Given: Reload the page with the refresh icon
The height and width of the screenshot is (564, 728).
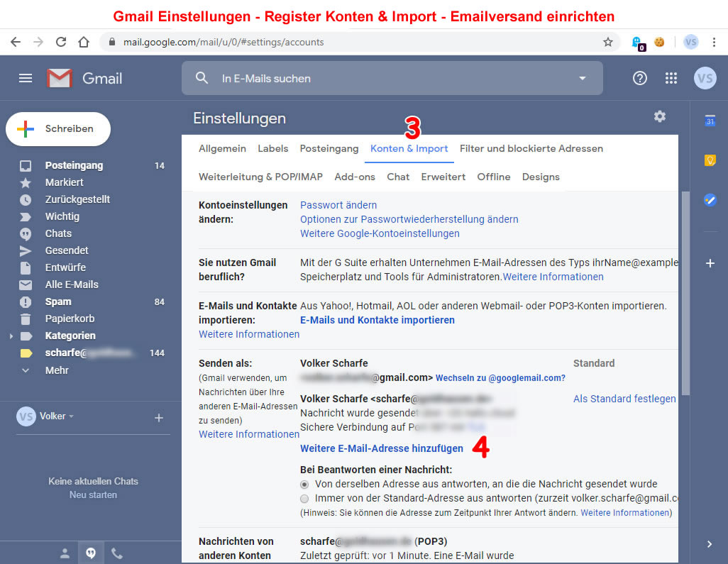Looking at the screenshot, I should click(x=61, y=43).
